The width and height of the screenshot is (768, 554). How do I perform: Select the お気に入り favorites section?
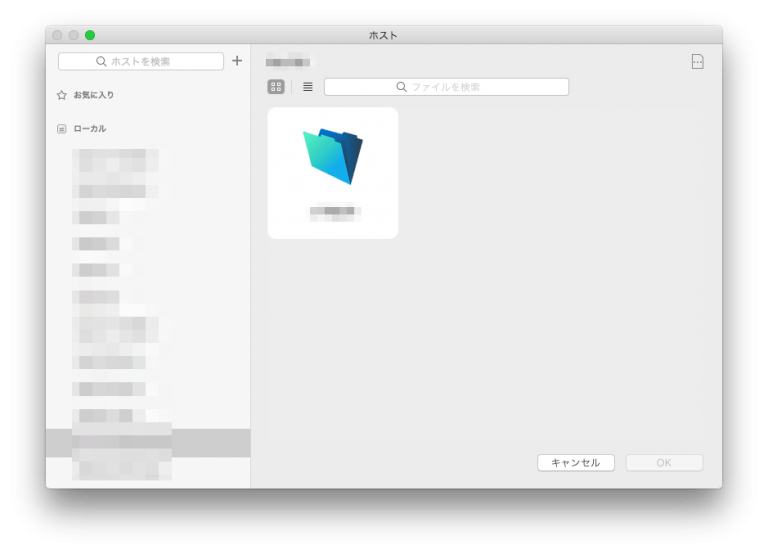94,95
